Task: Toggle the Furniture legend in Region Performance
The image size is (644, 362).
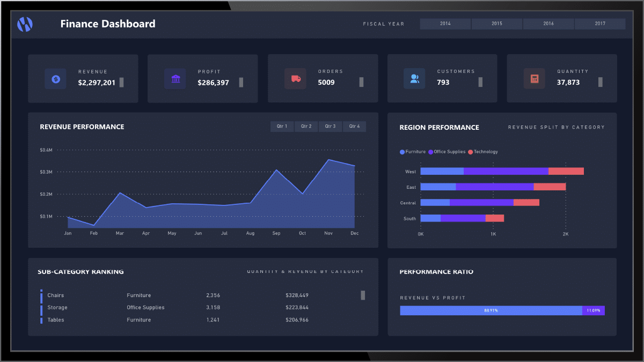Action: click(x=413, y=152)
